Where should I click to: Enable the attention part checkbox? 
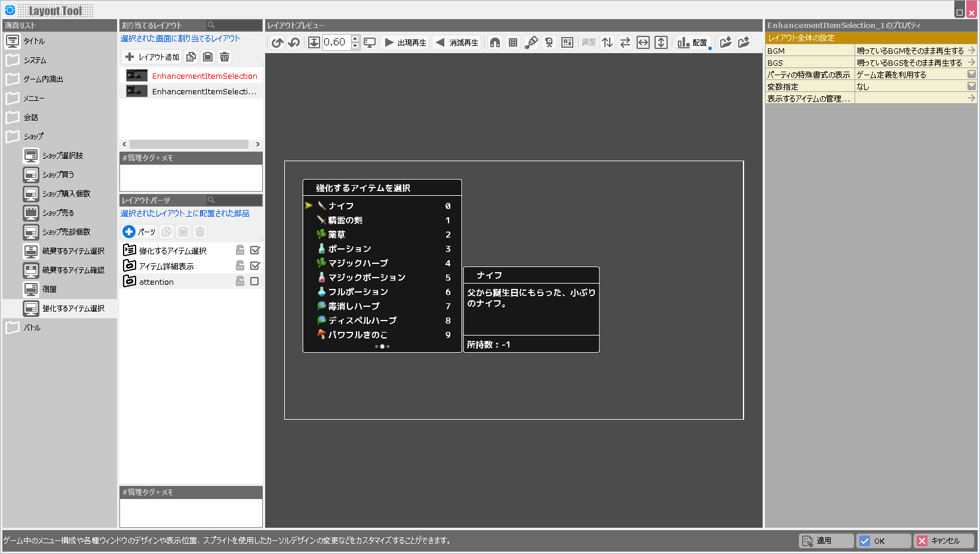tap(255, 281)
